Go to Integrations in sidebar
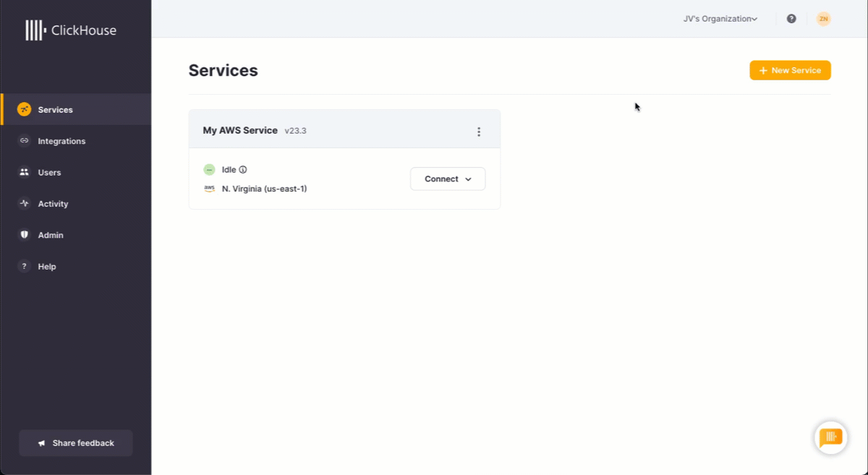 61,141
